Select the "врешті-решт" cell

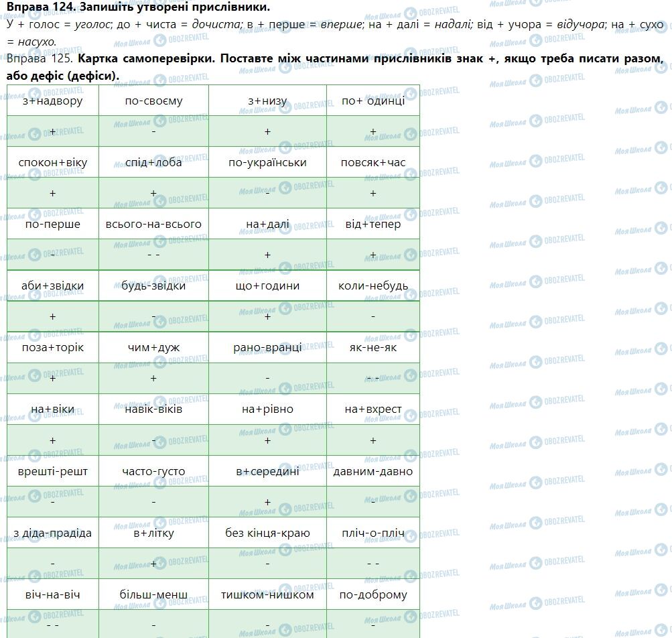pyautogui.click(x=53, y=471)
